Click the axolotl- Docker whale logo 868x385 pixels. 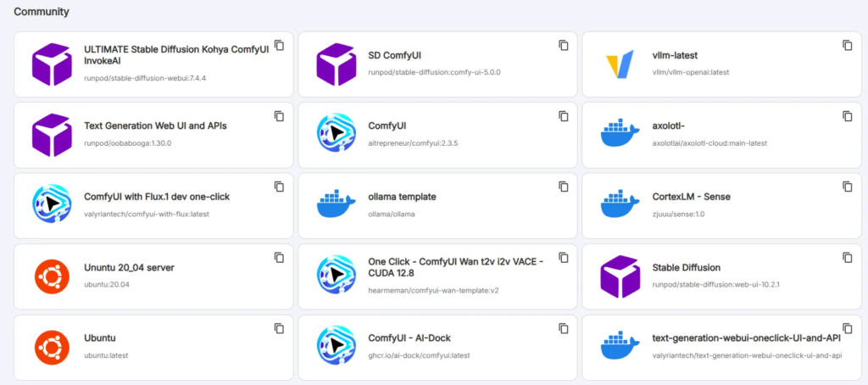tap(620, 135)
